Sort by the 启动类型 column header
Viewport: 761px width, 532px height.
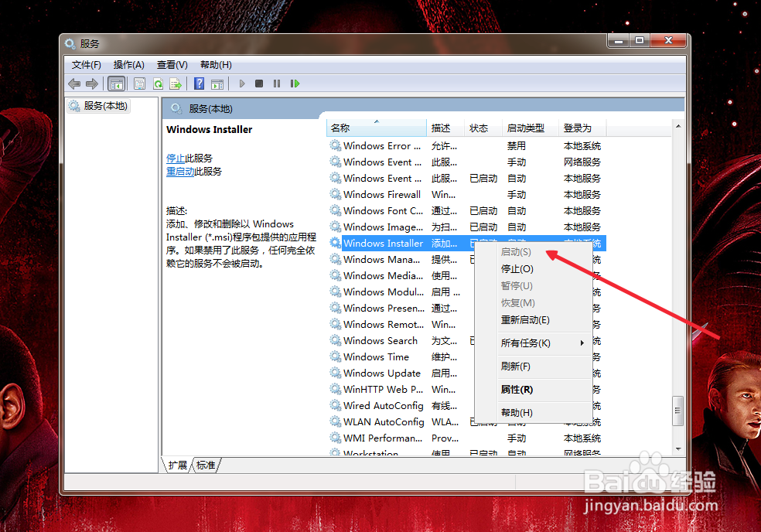(x=531, y=128)
